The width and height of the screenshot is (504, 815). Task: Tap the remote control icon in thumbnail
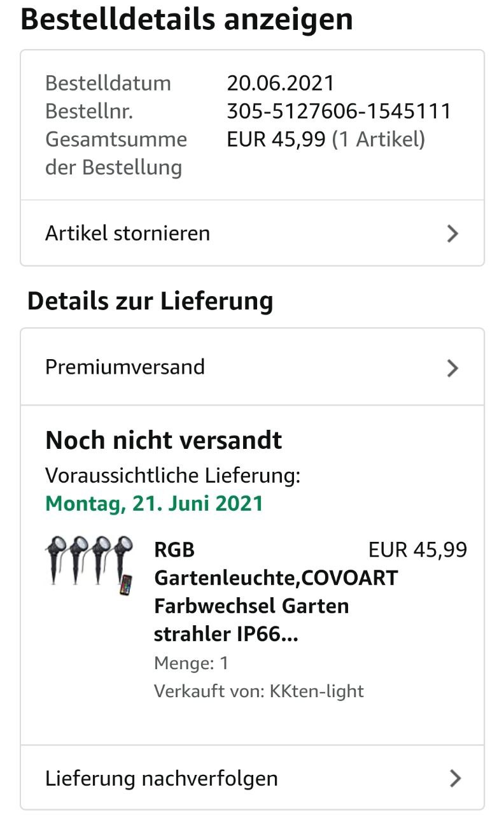pyautogui.click(x=125, y=585)
